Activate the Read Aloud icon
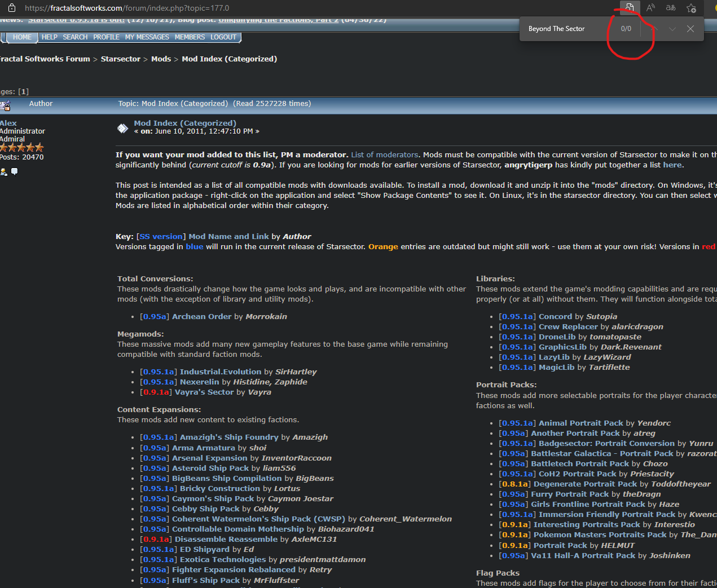 (x=650, y=8)
